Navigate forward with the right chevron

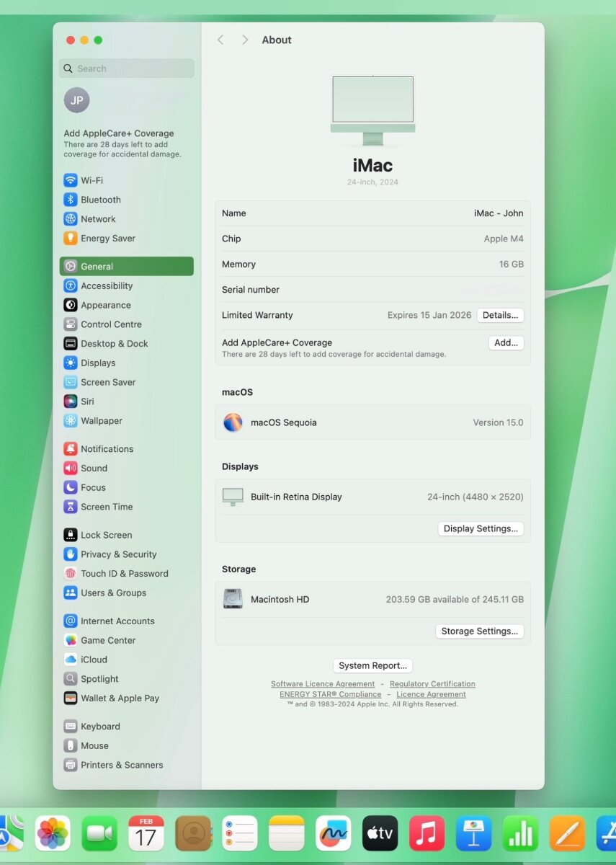click(x=245, y=40)
